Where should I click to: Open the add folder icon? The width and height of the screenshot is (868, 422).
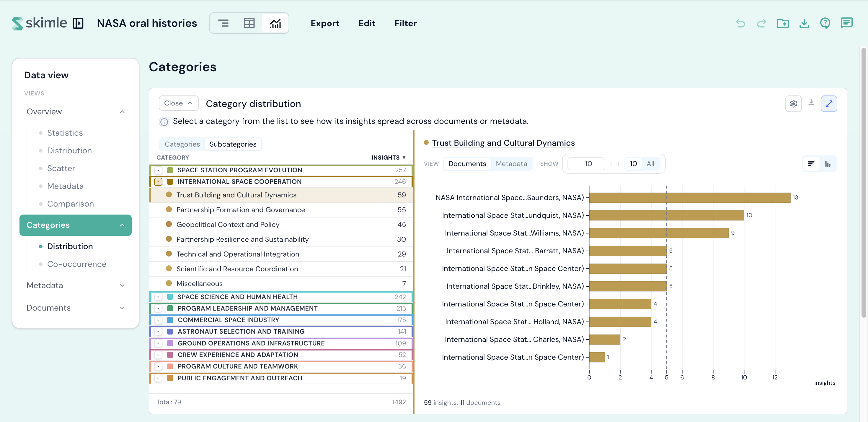click(x=782, y=23)
